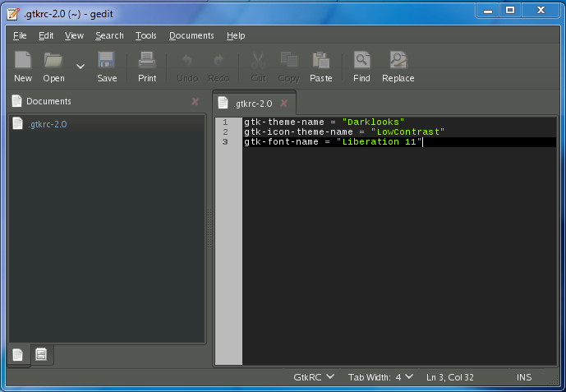Screen dimensions: 566x392
Task: Select the Documents side pane tab icon
Action: [17, 355]
